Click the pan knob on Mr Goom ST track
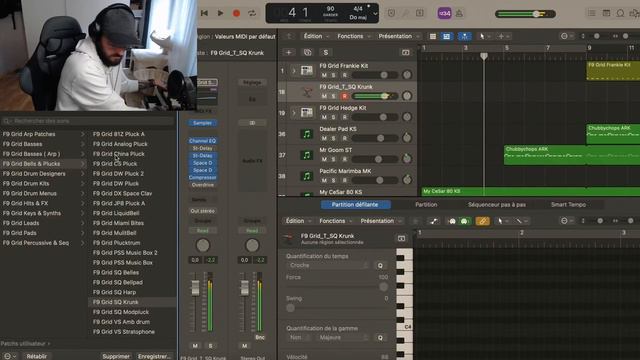 (x=407, y=159)
